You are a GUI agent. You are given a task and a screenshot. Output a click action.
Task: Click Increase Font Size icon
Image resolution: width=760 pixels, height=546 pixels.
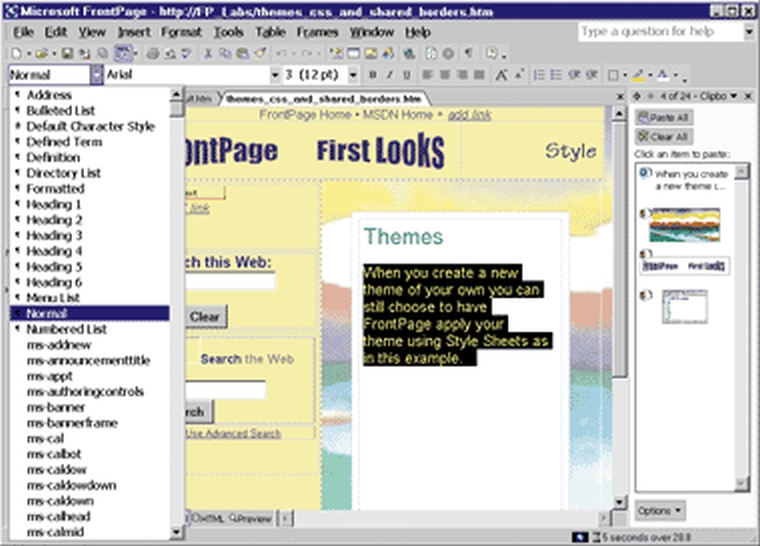[502, 75]
